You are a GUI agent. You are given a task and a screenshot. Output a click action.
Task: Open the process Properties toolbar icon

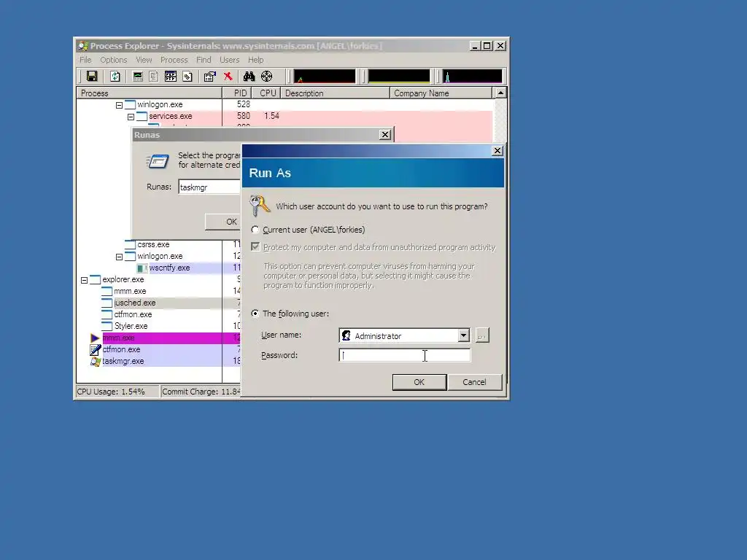[x=209, y=76]
